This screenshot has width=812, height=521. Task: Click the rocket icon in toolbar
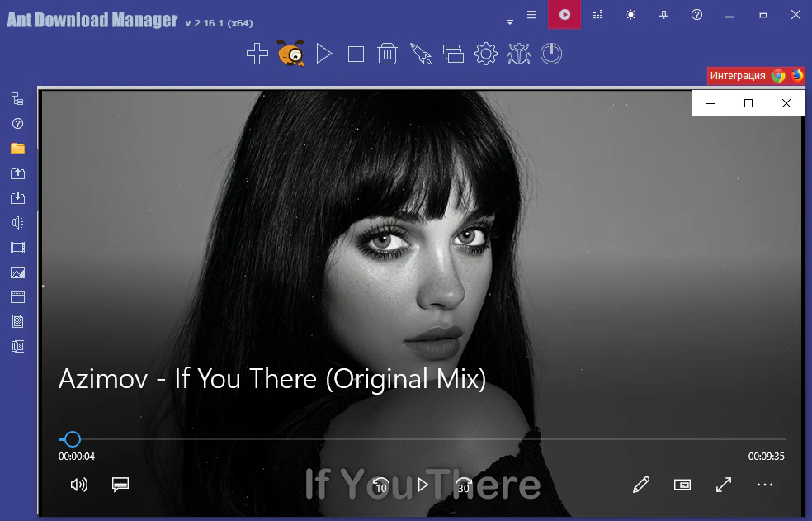[421, 54]
